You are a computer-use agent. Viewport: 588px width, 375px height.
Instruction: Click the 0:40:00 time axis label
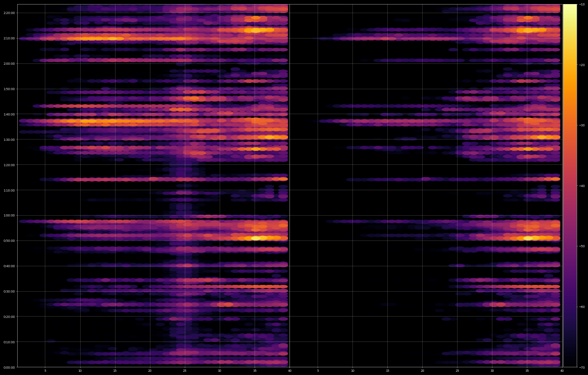(10, 266)
